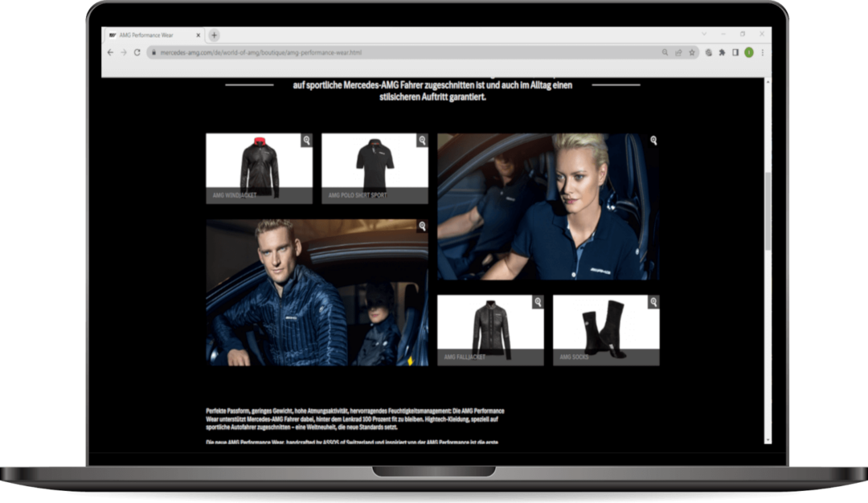868x503 pixels.
Task: Select the AMG Performance Wear tab
Action: pyautogui.click(x=154, y=35)
